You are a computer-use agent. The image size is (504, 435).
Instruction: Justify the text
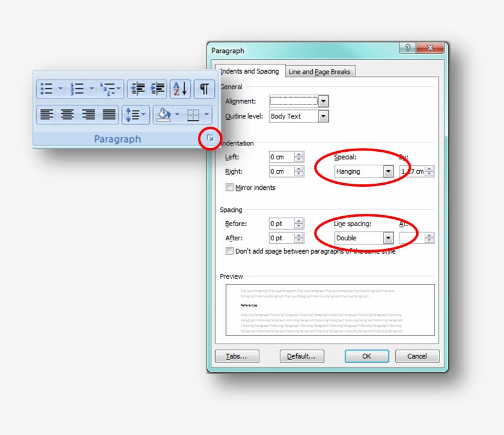tap(109, 114)
